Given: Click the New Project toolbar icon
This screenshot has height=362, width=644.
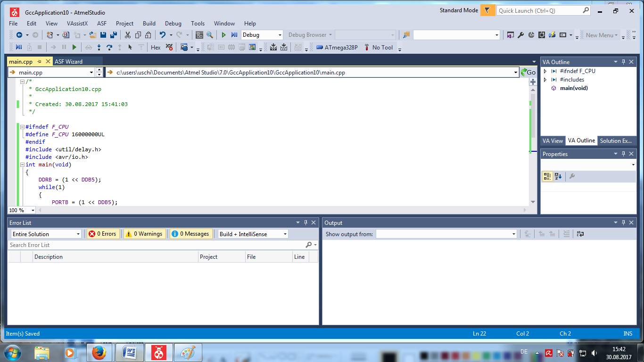Looking at the screenshot, I should tap(50, 35).
